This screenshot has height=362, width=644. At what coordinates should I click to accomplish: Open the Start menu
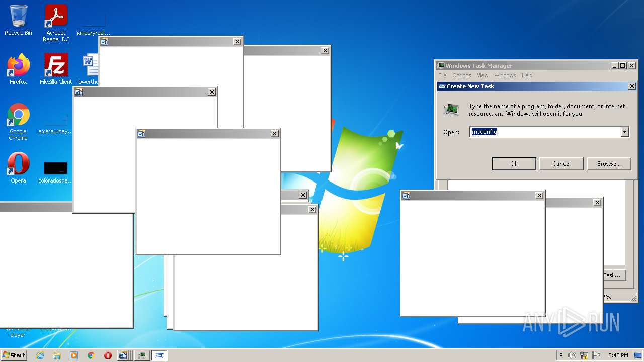point(14,355)
